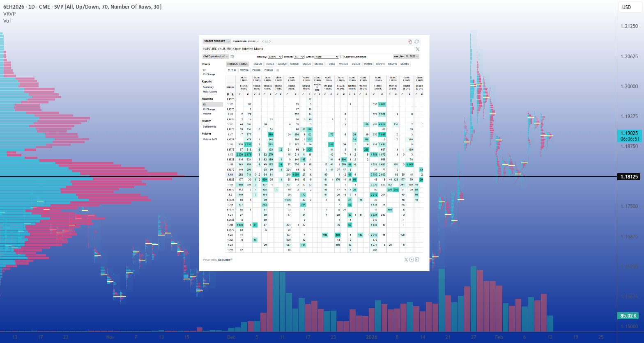Open the Summary report

pyautogui.click(x=208, y=87)
